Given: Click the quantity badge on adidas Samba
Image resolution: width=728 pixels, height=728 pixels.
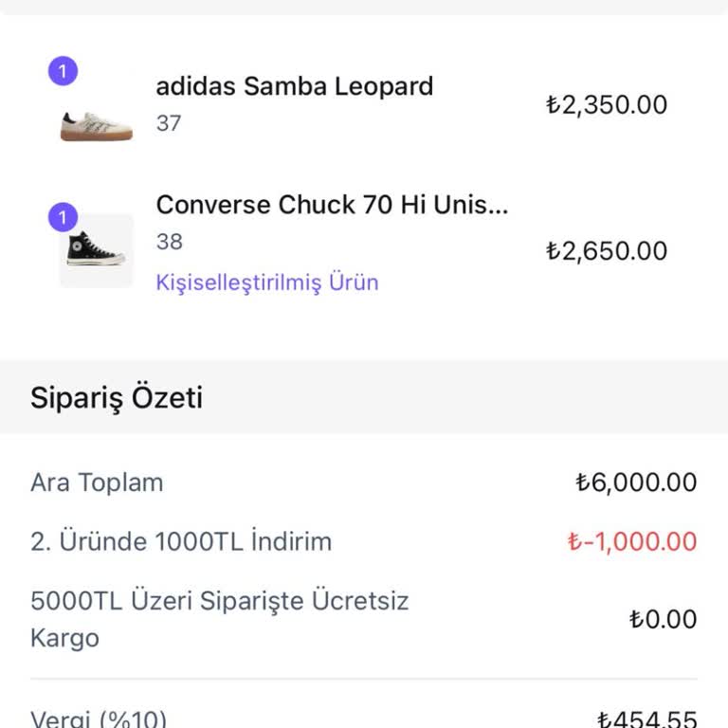Looking at the screenshot, I should [x=63, y=72].
